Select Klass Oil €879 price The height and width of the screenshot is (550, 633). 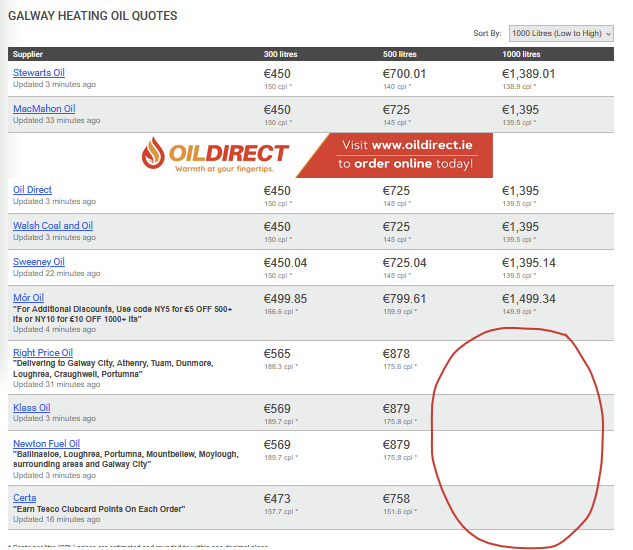point(396,409)
